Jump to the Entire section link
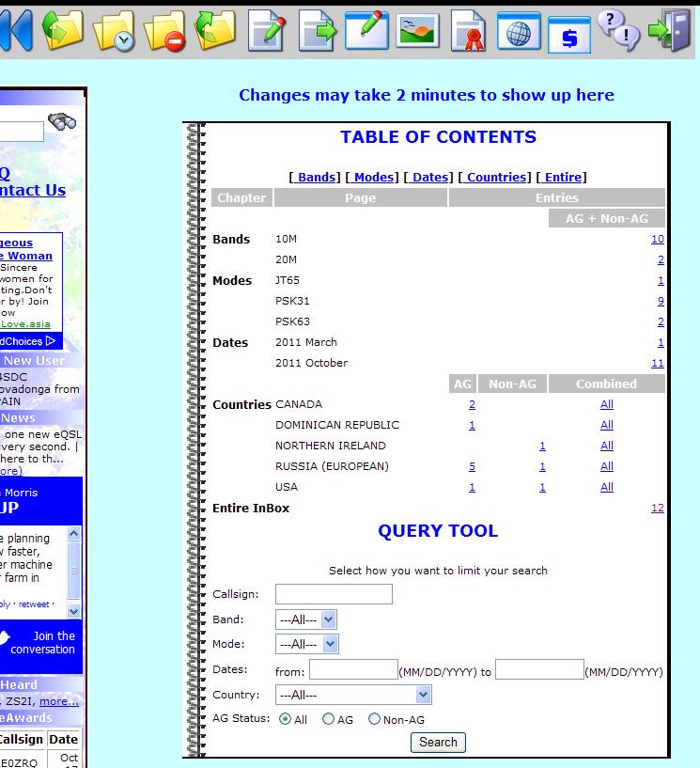The width and height of the screenshot is (700, 768). click(x=563, y=177)
